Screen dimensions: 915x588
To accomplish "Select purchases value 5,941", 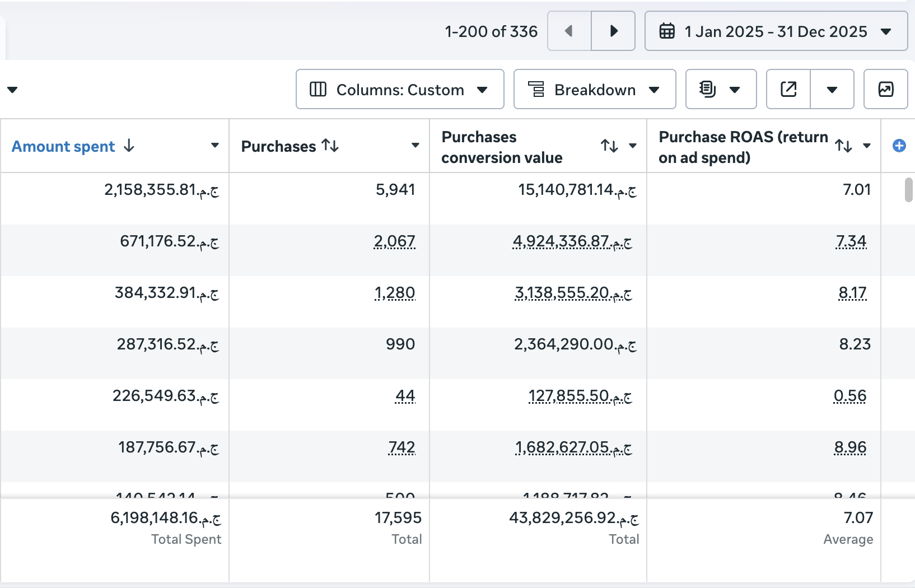I will click(x=395, y=190).
